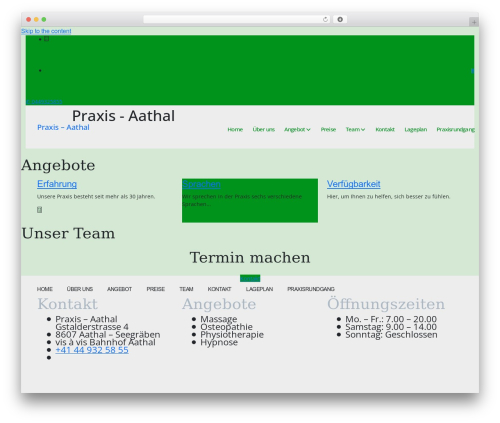Go to Home in the top navigation
The height and width of the screenshot is (423, 500).
point(235,129)
